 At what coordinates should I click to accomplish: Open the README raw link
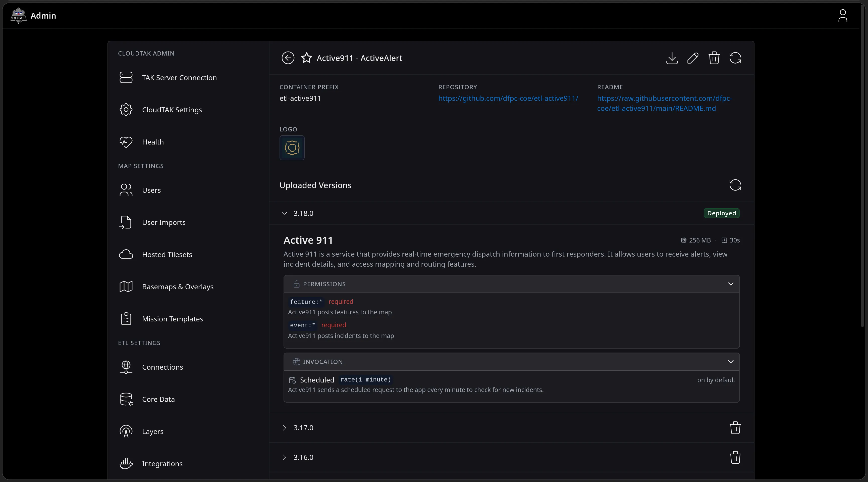pos(665,103)
